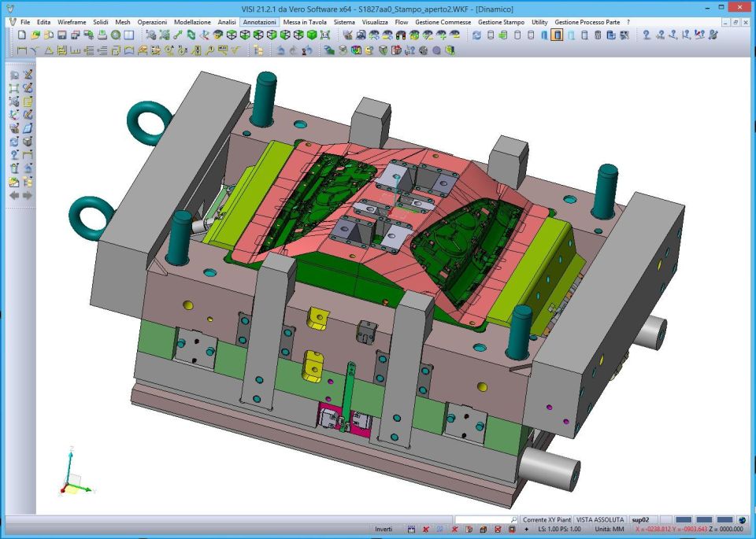756x539 pixels.
Task: Click the Print icon in toolbar
Action: click(102, 35)
